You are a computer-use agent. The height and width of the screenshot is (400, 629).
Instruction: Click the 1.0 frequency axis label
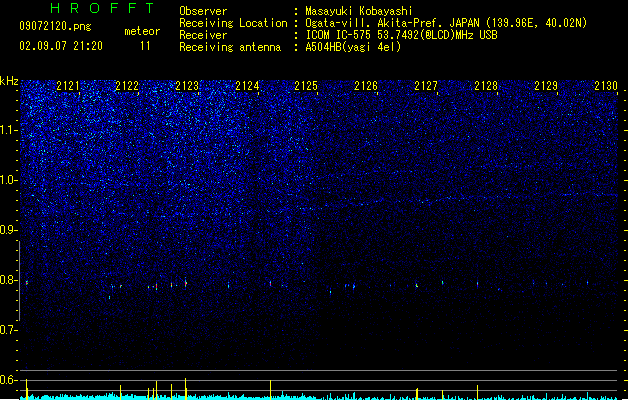click(9, 180)
